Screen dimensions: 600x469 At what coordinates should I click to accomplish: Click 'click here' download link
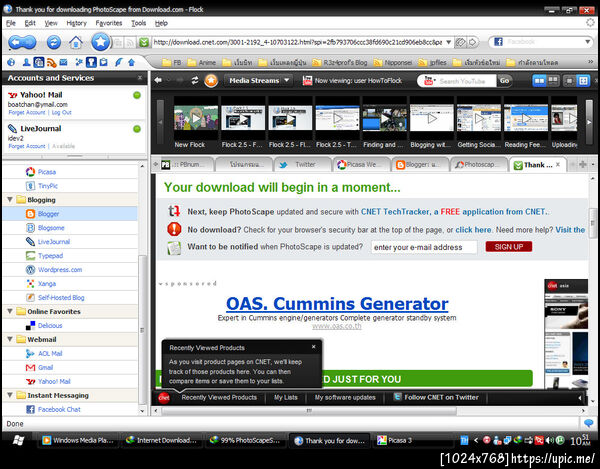tap(473, 230)
